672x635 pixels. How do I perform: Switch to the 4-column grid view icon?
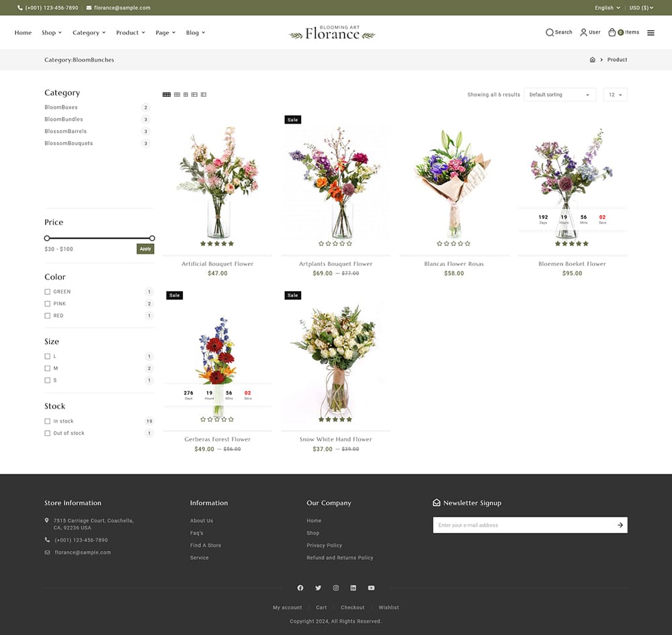pos(167,95)
